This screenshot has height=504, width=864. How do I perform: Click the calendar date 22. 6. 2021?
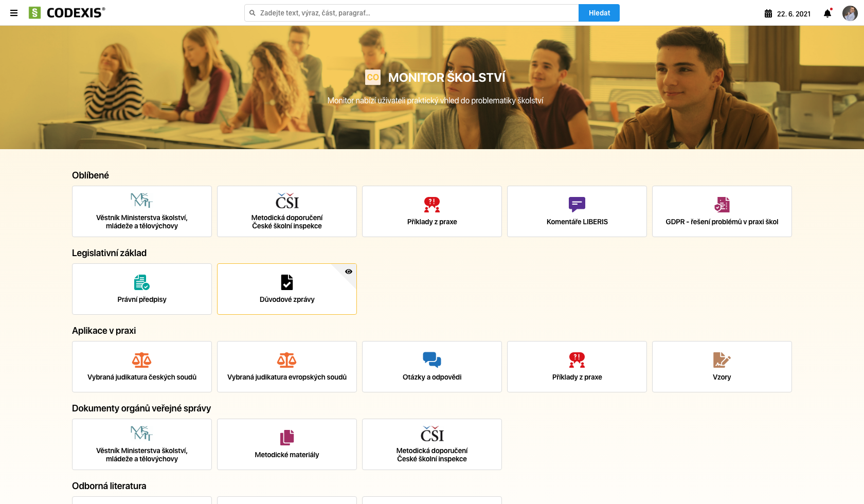[x=787, y=14]
